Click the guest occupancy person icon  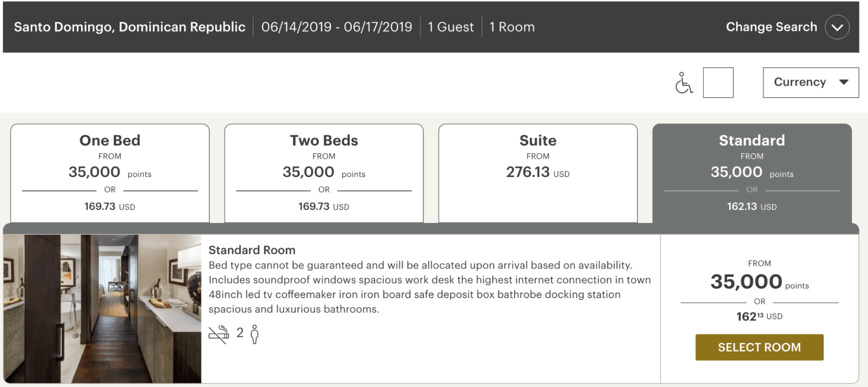(255, 335)
